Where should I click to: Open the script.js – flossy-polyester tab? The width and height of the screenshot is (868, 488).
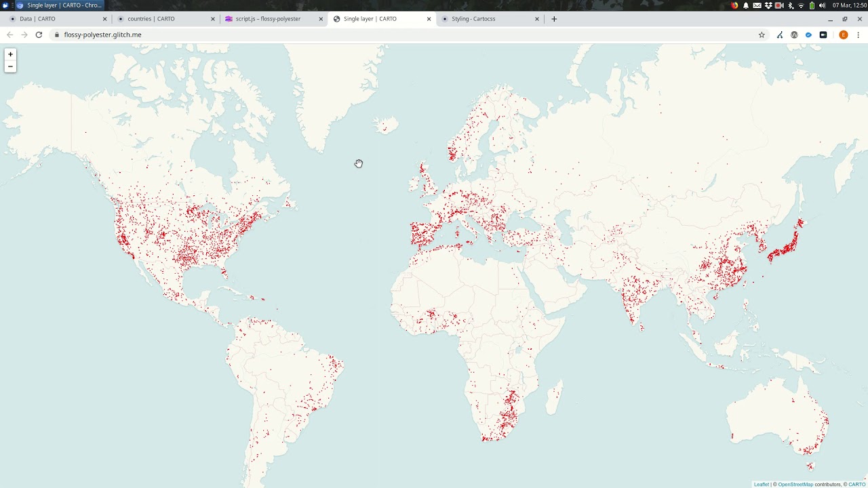click(274, 19)
